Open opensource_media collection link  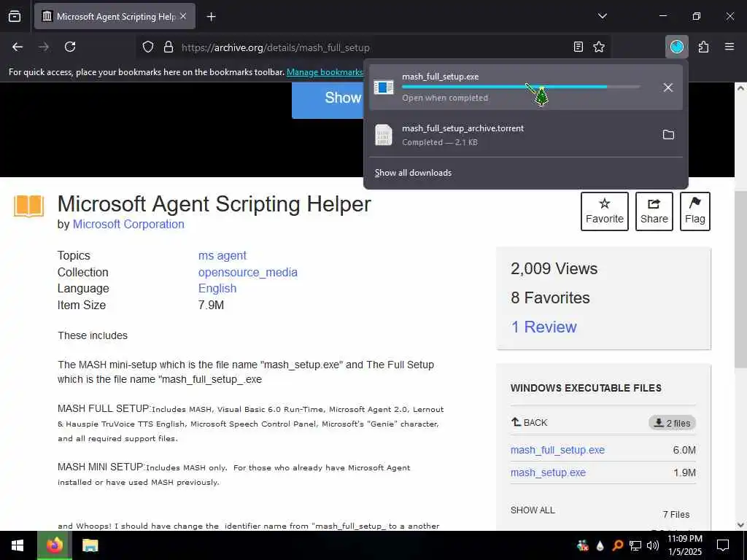pos(248,273)
